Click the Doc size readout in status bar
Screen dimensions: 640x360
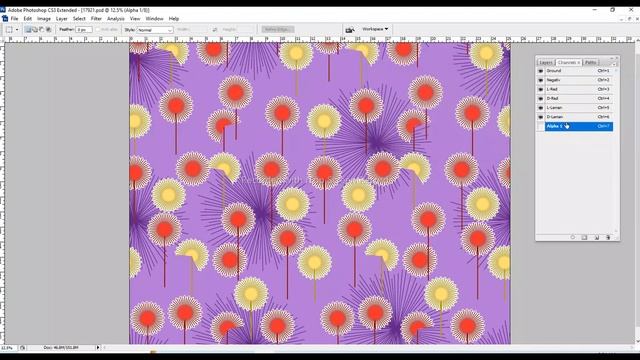61,348
